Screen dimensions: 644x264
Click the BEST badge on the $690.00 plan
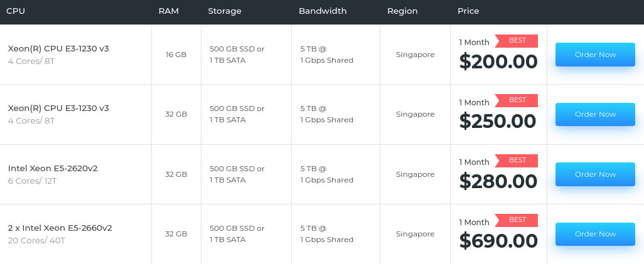pos(517,220)
